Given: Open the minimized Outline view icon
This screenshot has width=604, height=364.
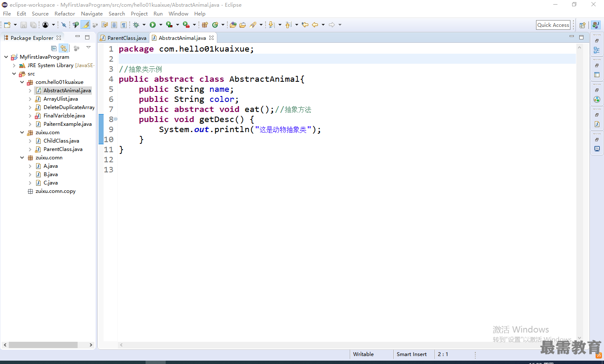Looking at the screenshot, I should [597, 50].
